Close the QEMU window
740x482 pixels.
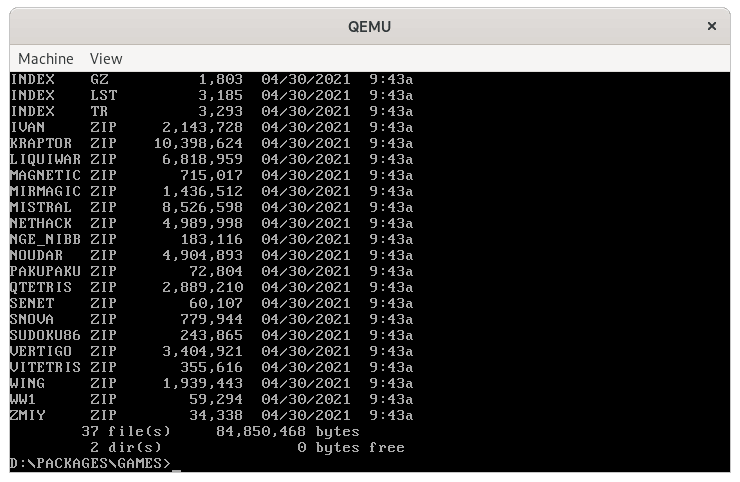(713, 26)
